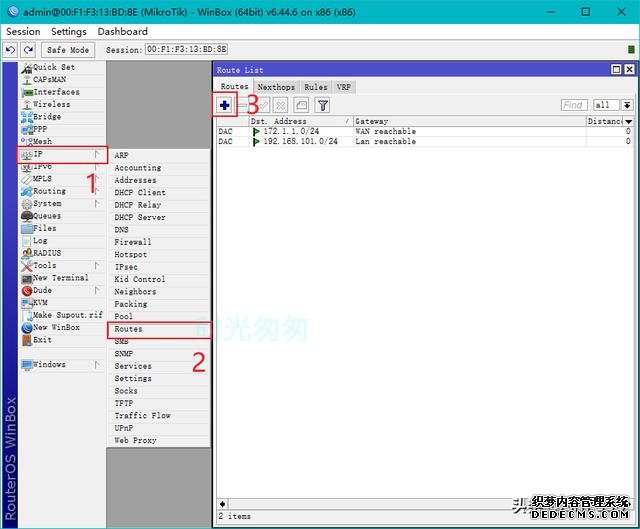
Task: Open the 'all' filter dropdown arrow
Action: pyautogui.click(x=627, y=105)
